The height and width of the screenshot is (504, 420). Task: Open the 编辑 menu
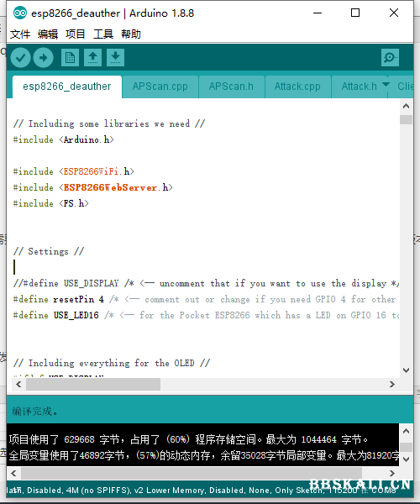48,34
